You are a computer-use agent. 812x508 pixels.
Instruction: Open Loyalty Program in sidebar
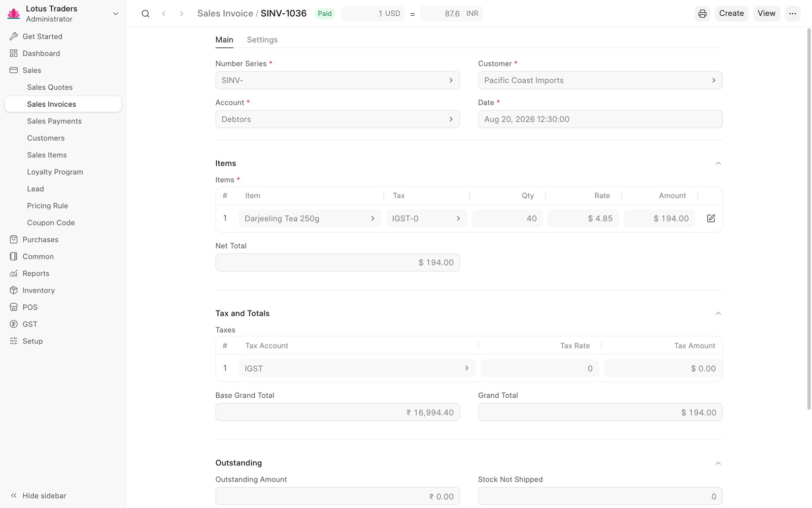(x=63, y=172)
